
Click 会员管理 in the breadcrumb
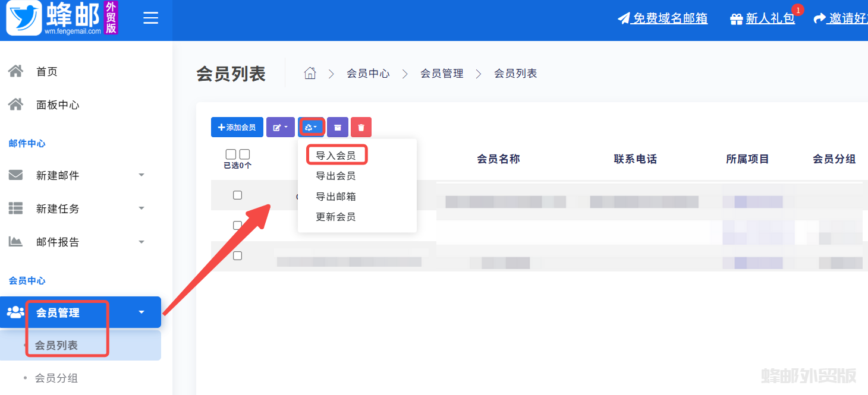(442, 74)
